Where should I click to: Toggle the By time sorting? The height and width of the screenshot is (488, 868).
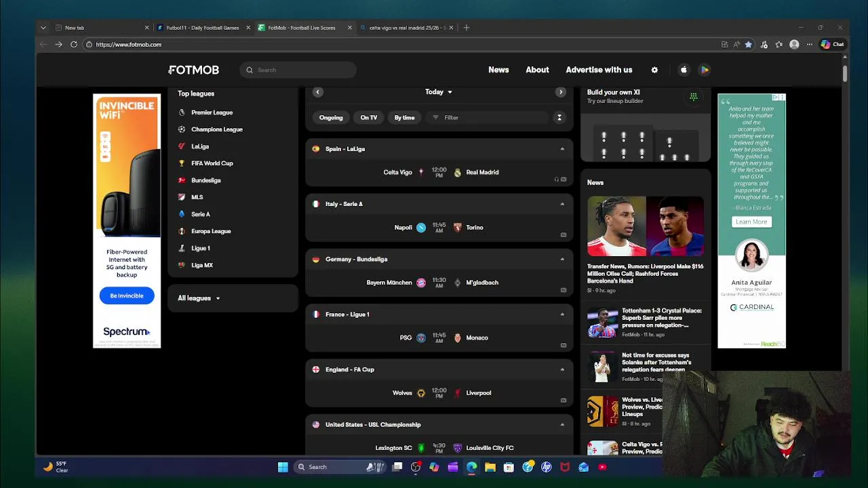pos(405,118)
